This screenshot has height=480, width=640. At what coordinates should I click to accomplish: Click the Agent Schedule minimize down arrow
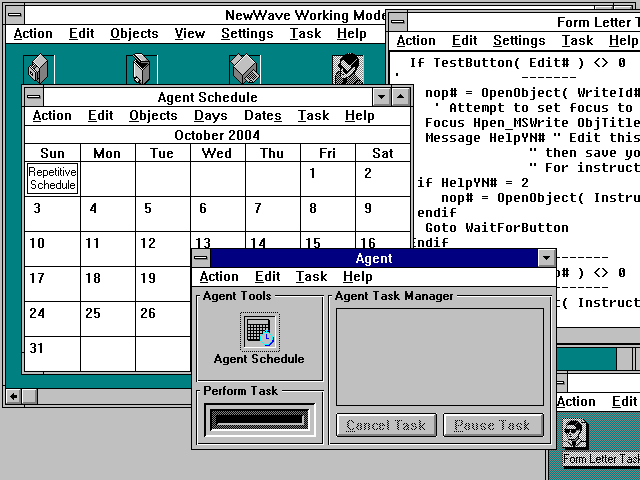[381, 97]
